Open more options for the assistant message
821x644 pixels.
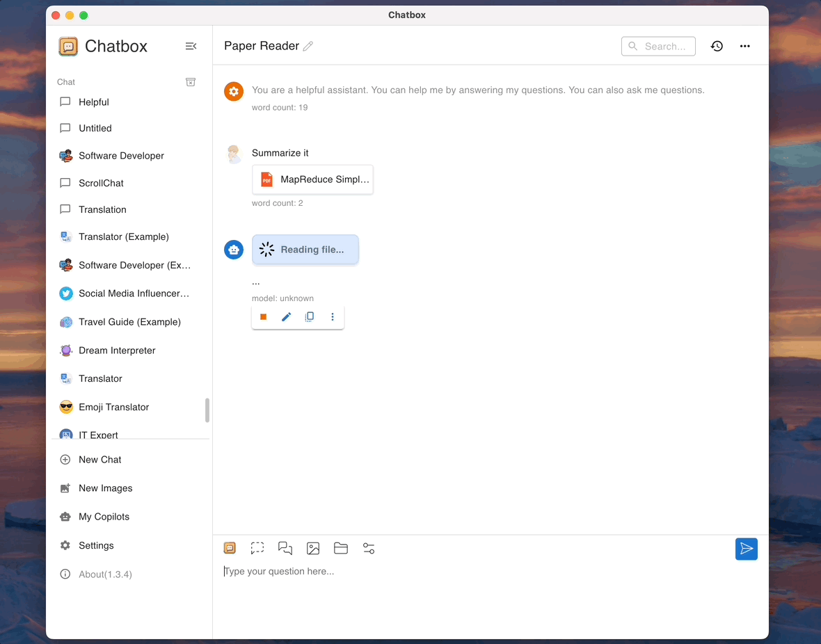click(x=332, y=316)
